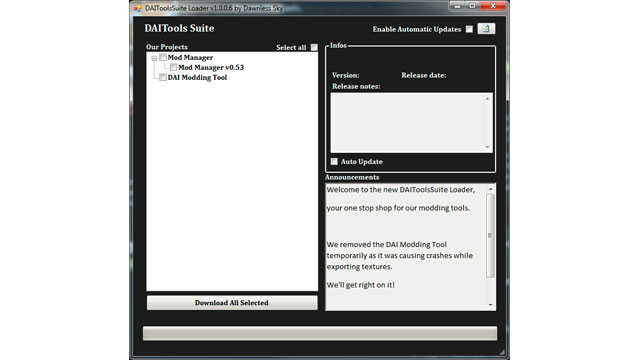
Task: Click the Announcements scroll down arrow
Action: [491, 305]
